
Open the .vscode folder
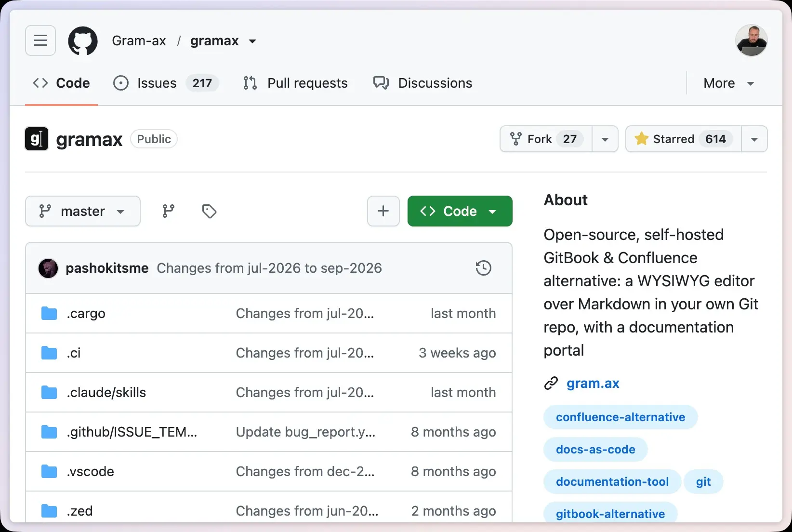tap(91, 471)
